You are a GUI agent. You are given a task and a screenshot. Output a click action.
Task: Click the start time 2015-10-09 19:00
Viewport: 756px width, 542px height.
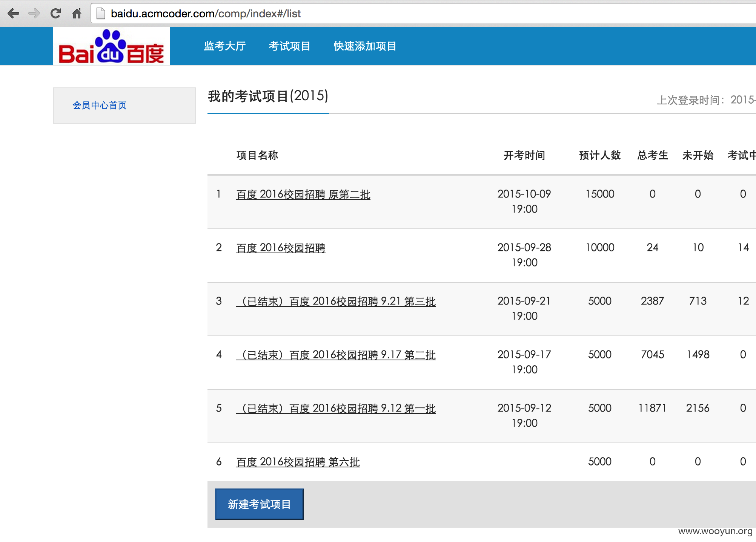pyautogui.click(x=524, y=201)
